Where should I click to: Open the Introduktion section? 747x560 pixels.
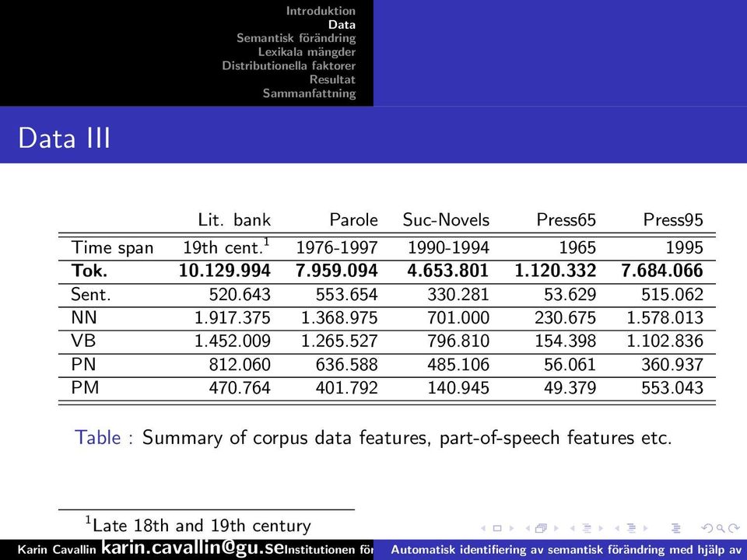321,11
